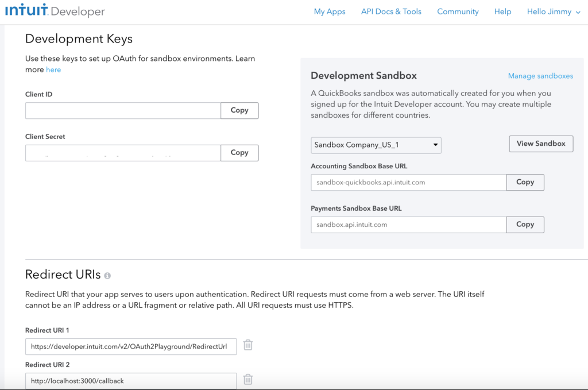
Task: Click the Development Sandbox heading
Action: pyautogui.click(x=363, y=75)
